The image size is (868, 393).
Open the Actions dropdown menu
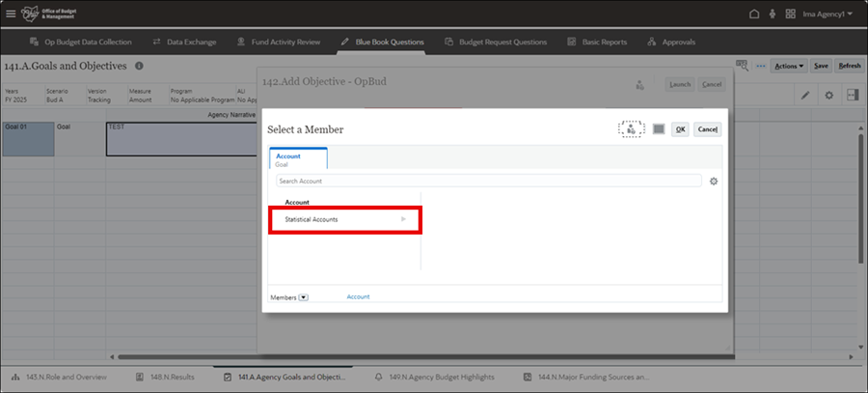pos(787,66)
